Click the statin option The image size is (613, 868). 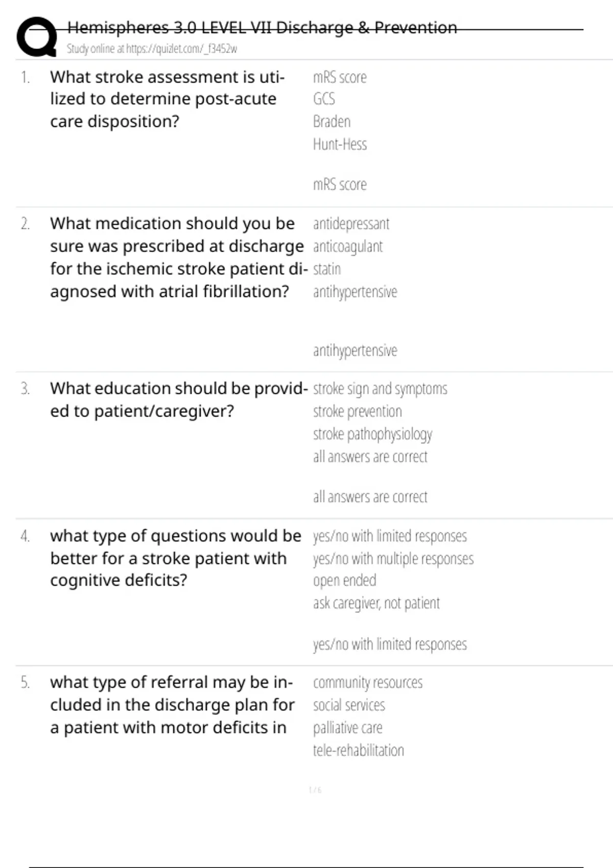(326, 269)
